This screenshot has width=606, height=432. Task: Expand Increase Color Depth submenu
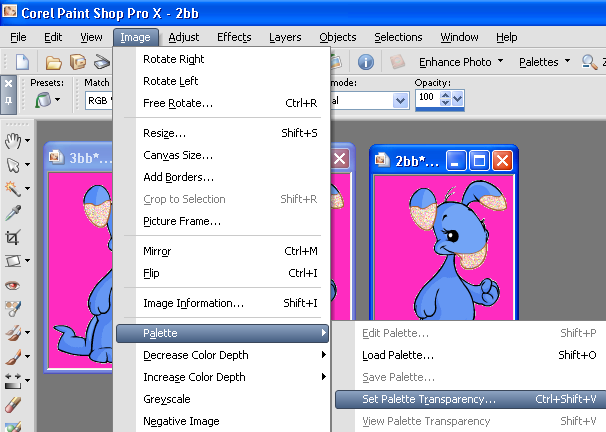click(223, 377)
